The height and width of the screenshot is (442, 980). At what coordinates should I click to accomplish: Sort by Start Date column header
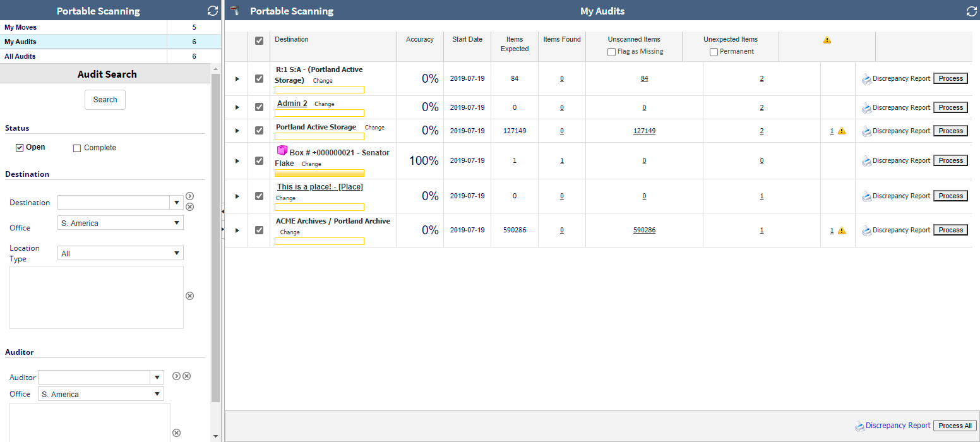click(467, 39)
